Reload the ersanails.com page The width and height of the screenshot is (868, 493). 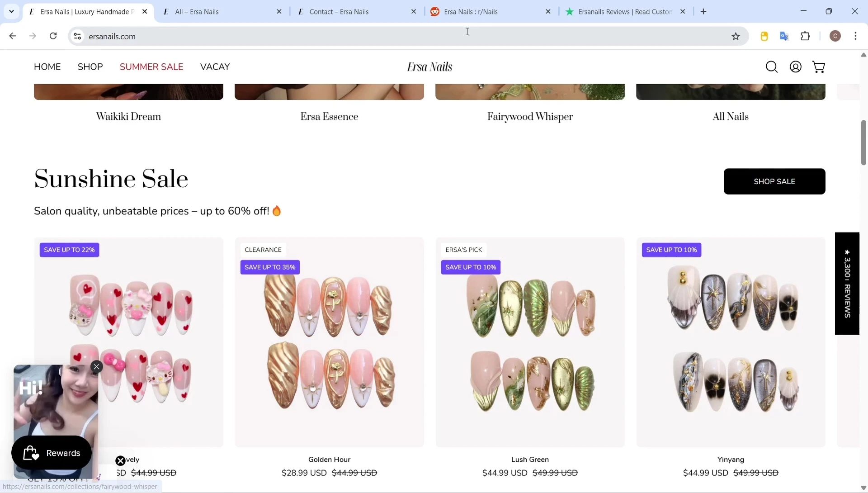pyautogui.click(x=53, y=36)
